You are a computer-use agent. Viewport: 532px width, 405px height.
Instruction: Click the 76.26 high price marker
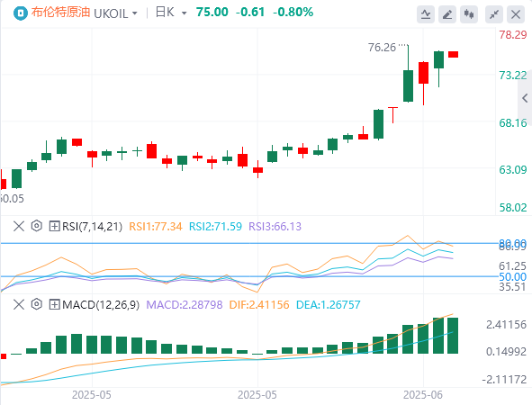(x=382, y=47)
